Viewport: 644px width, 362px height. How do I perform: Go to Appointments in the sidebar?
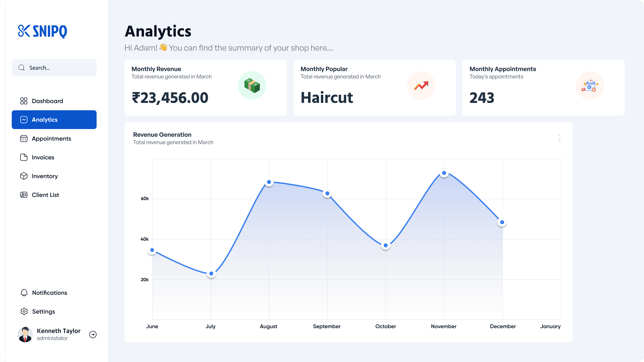pyautogui.click(x=51, y=139)
